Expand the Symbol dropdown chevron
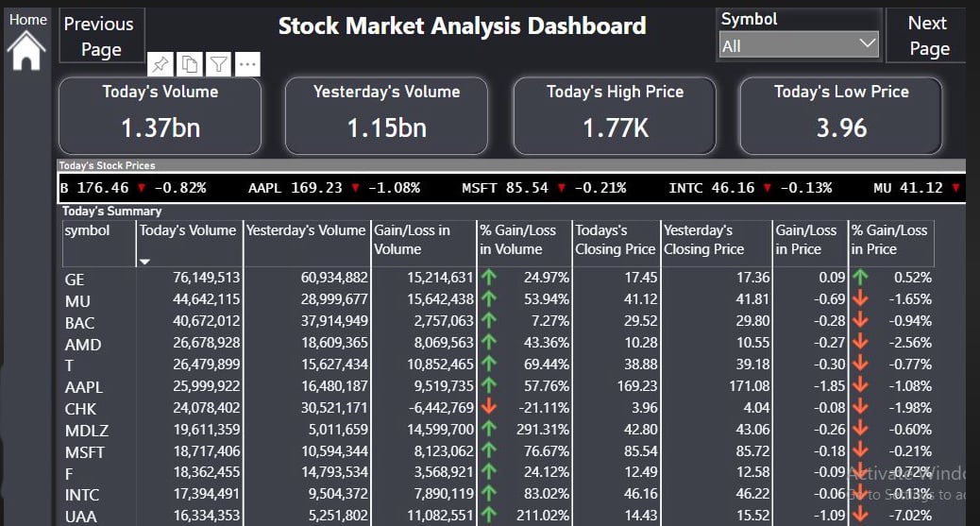Image resolution: width=980 pixels, height=526 pixels. (x=868, y=43)
